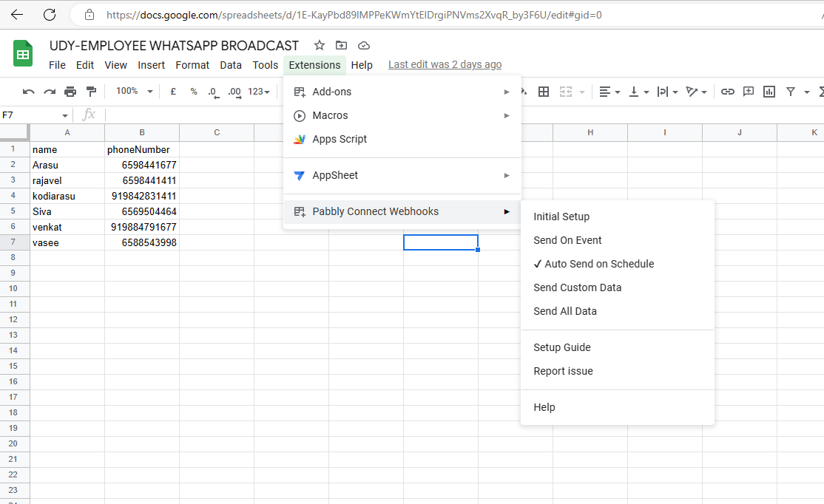Expand the merge cells type dropdown arrow
Screen dimensions: 824x504
pos(581,92)
